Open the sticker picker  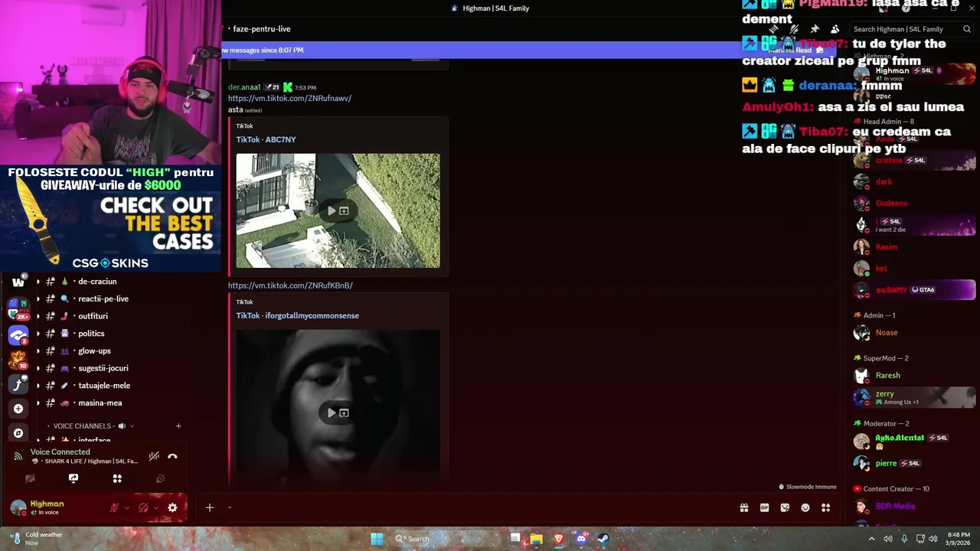(x=785, y=507)
